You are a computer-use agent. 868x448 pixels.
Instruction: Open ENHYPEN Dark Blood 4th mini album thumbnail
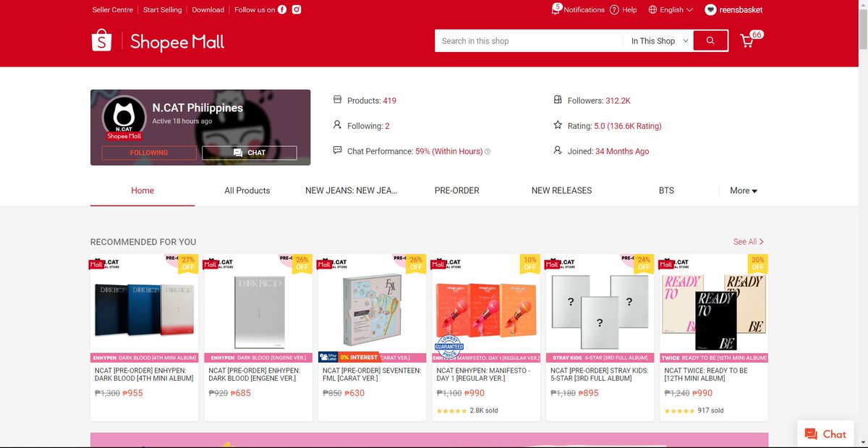(x=144, y=308)
